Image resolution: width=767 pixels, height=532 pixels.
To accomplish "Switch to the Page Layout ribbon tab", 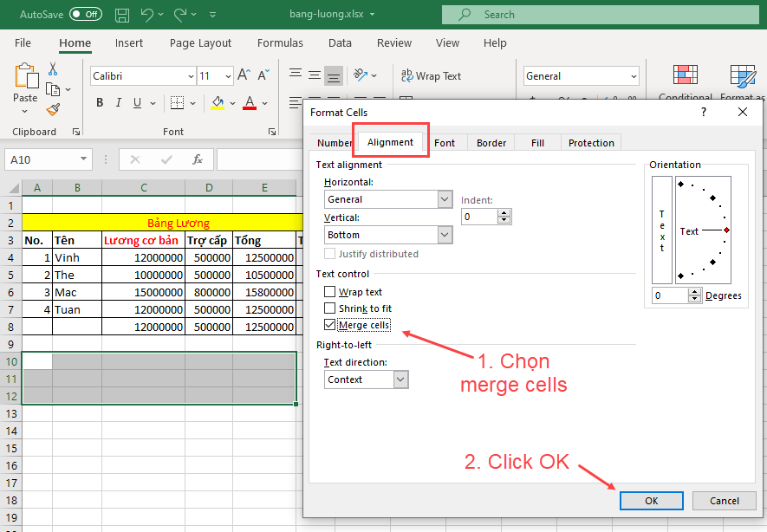I will (200, 43).
